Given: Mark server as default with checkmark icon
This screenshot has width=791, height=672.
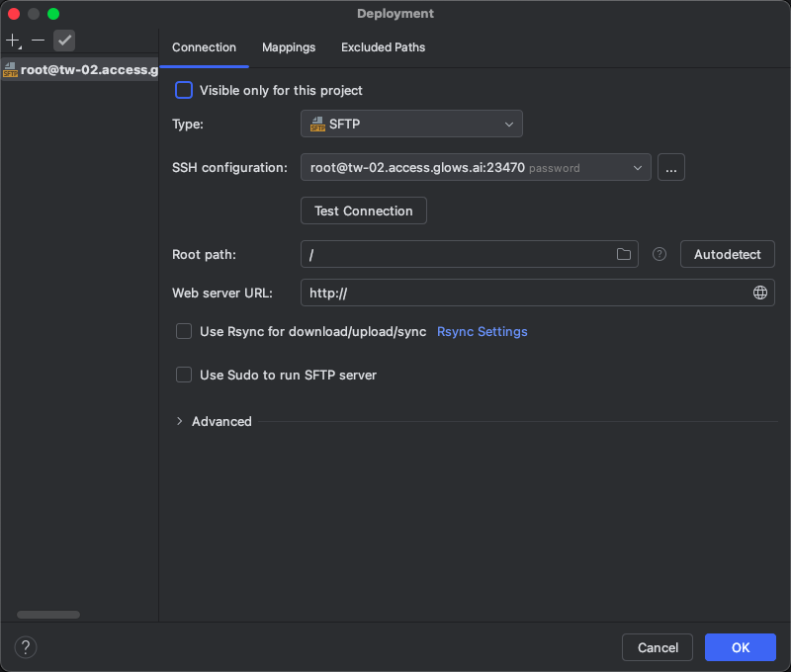Looking at the screenshot, I should click(64, 41).
